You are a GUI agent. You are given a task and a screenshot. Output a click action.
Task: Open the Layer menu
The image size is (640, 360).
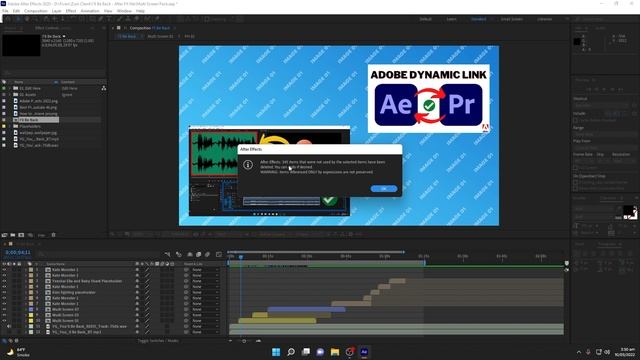pos(56,11)
